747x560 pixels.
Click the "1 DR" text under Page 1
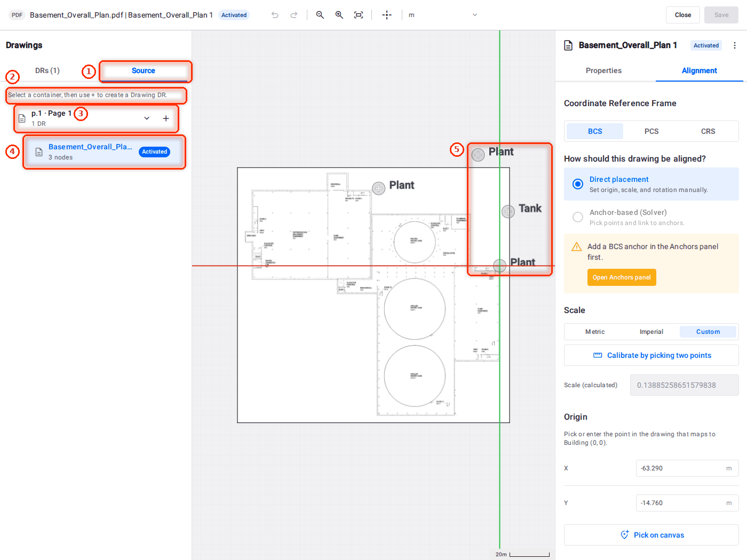(x=38, y=124)
